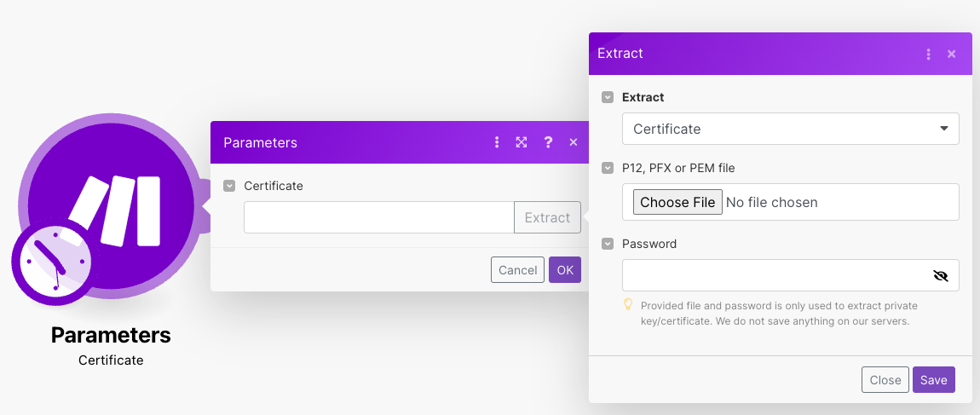Close the Extract dialog with X
Screen dimensions: 980x415
[x=952, y=54]
